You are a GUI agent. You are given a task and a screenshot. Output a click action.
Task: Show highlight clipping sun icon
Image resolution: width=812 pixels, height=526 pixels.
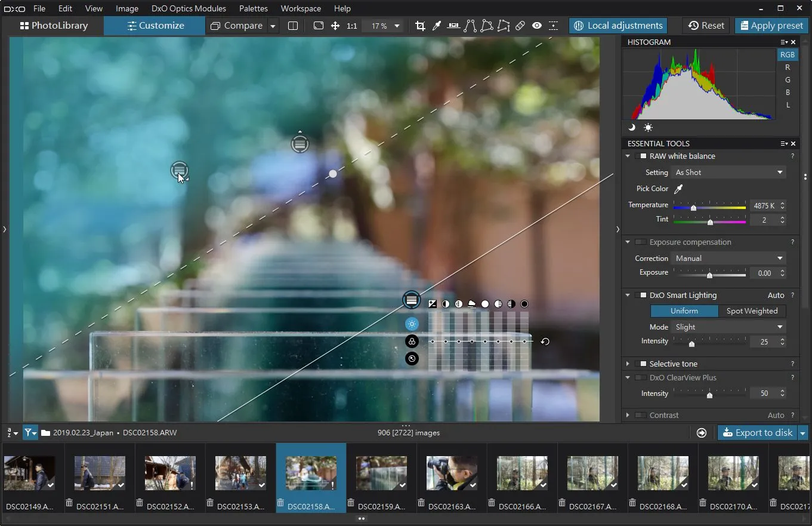pos(648,127)
